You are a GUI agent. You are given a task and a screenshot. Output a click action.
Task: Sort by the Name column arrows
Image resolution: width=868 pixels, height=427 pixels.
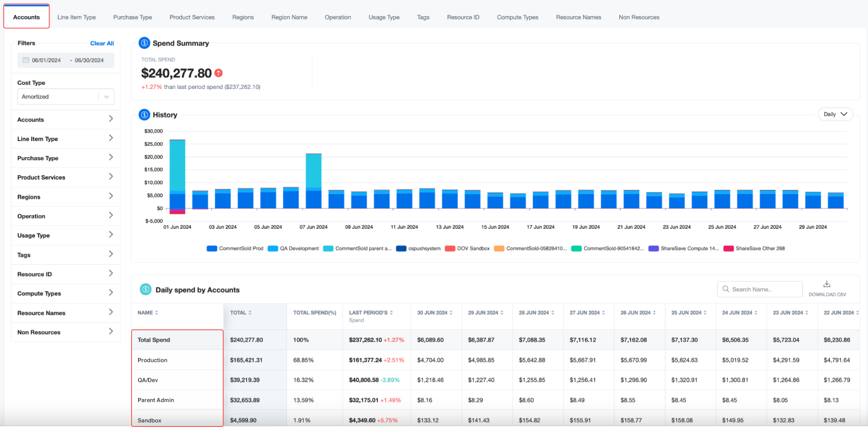point(156,313)
